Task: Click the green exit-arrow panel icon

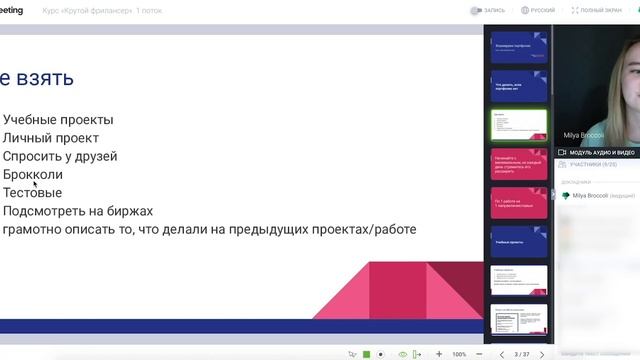Action: coord(417,354)
